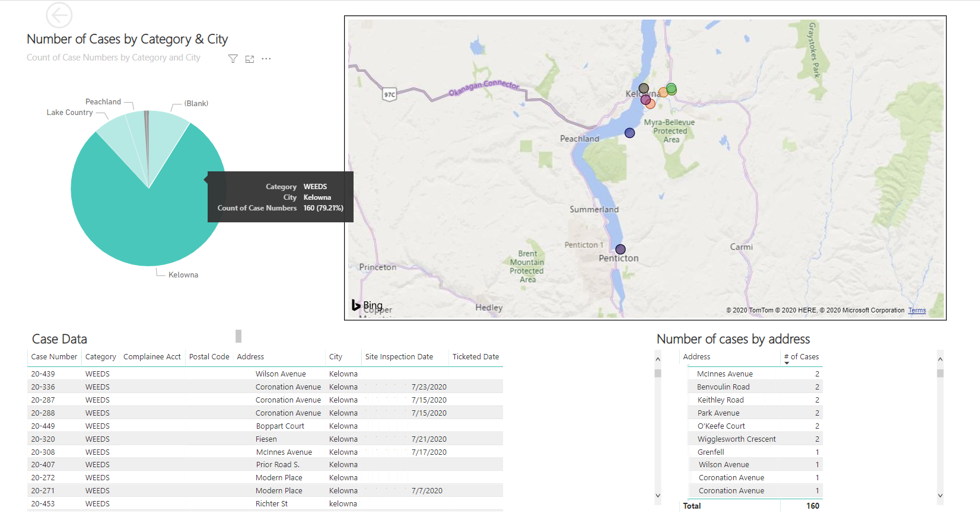980x517 pixels.
Task: Select case number 20-449
Action: pos(43,426)
